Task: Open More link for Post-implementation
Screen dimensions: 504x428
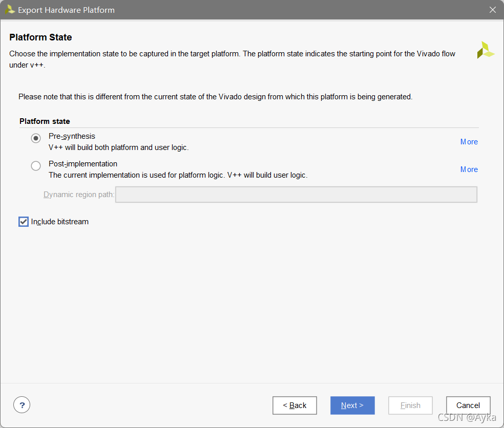Action: click(x=469, y=169)
